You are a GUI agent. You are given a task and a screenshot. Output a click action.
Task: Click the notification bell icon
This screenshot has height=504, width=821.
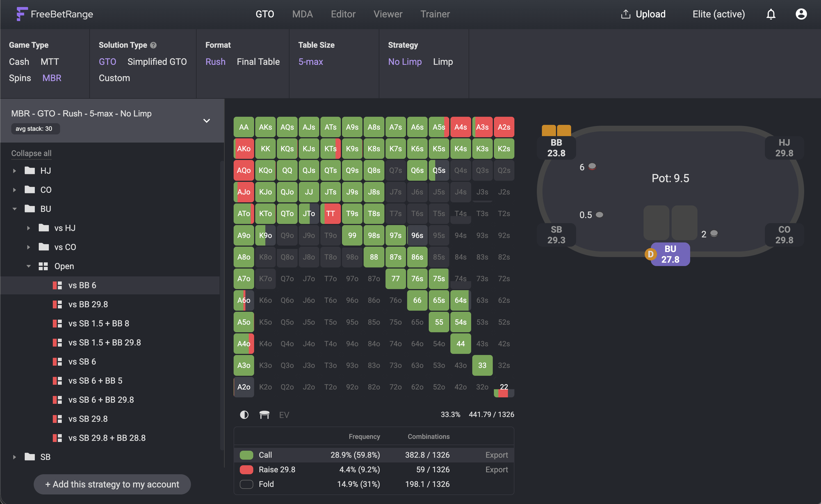pyautogui.click(x=771, y=14)
